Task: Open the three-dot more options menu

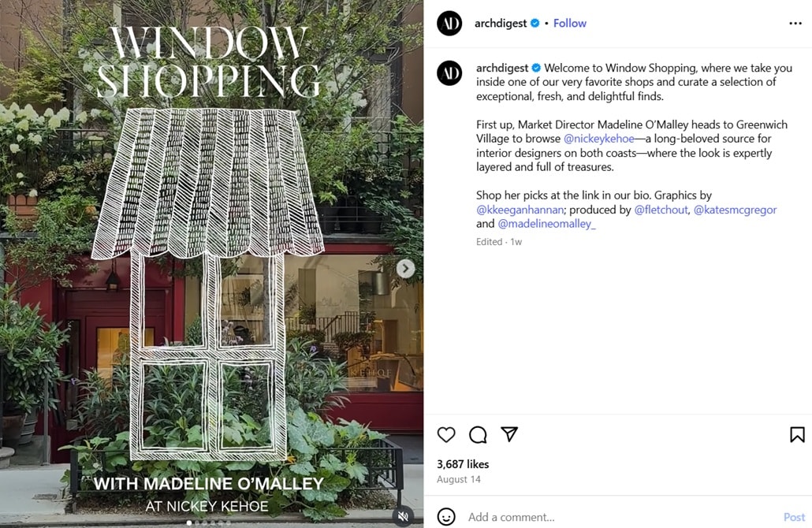Action: click(795, 24)
